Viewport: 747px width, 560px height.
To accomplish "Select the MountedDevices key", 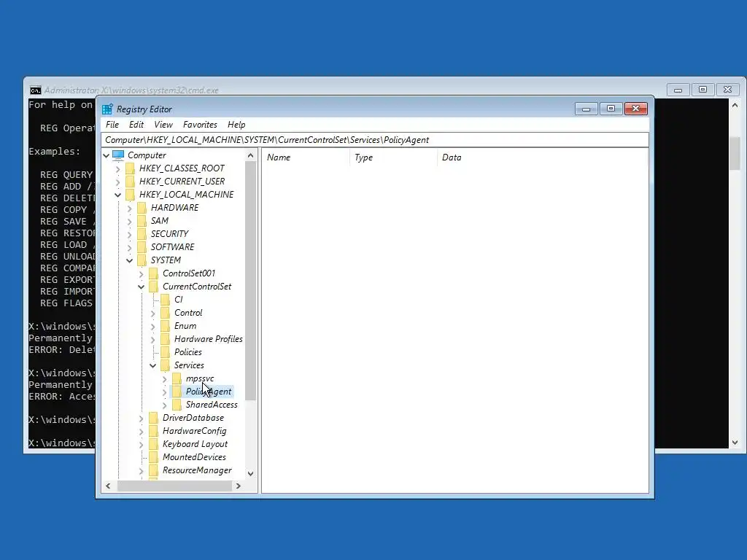I will point(194,457).
